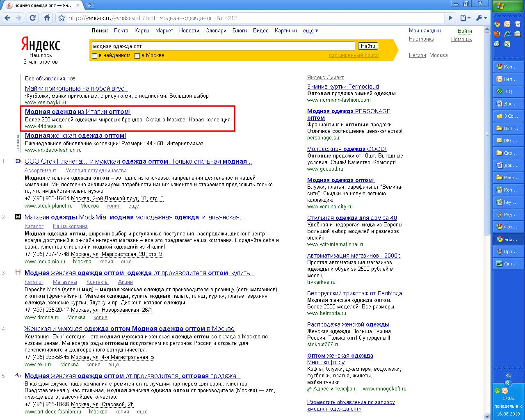Open 'Зимние куртки Termocloud' ad link
The width and height of the screenshot is (525, 420).
coord(343,87)
